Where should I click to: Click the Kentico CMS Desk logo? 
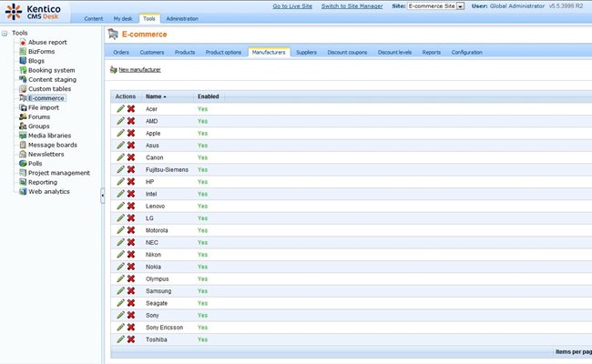tap(33, 12)
